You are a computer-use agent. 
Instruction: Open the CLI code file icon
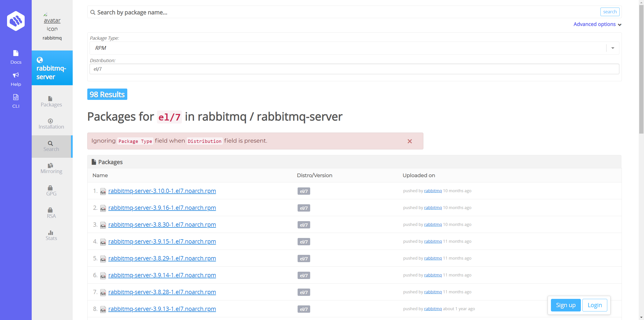pyautogui.click(x=16, y=97)
